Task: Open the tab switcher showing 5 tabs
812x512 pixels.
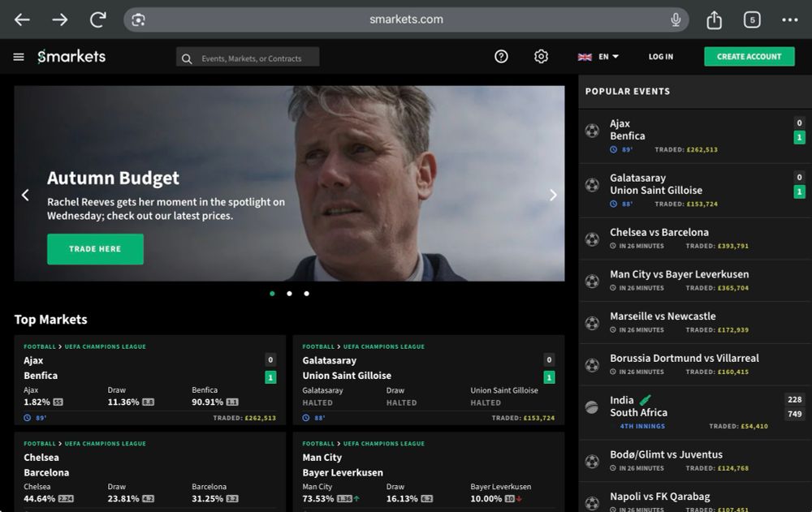Action: coord(752,19)
